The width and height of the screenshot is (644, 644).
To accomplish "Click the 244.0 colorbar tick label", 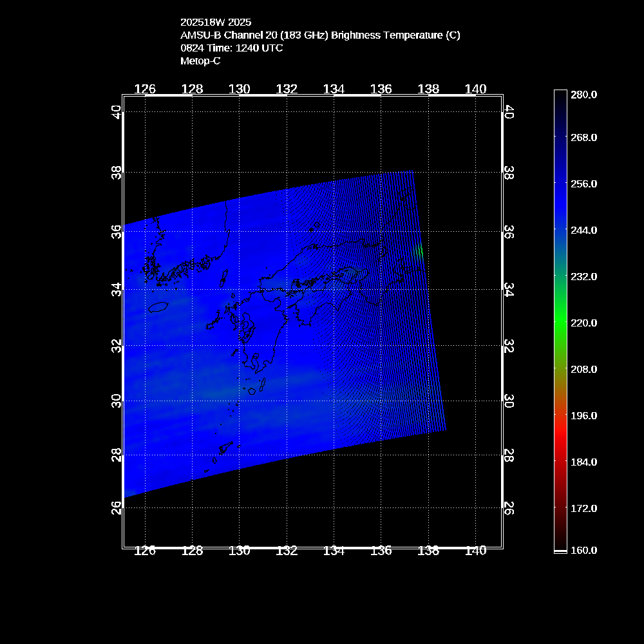I will click(x=584, y=230).
